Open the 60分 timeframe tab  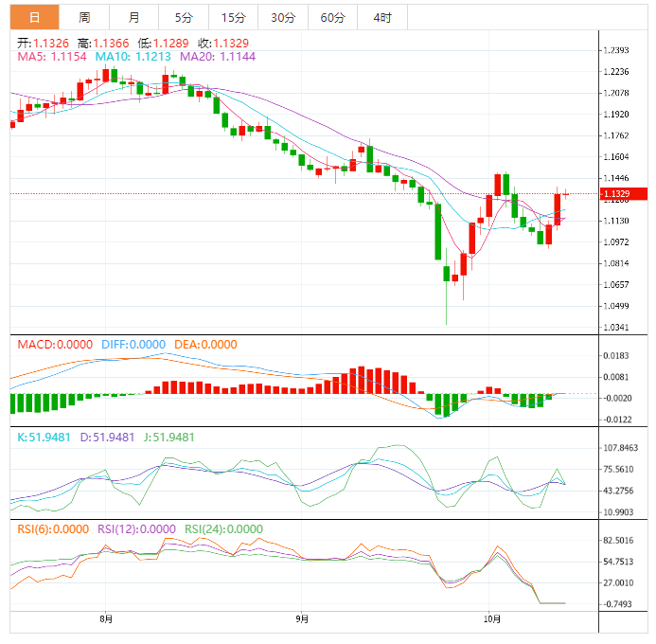point(333,18)
